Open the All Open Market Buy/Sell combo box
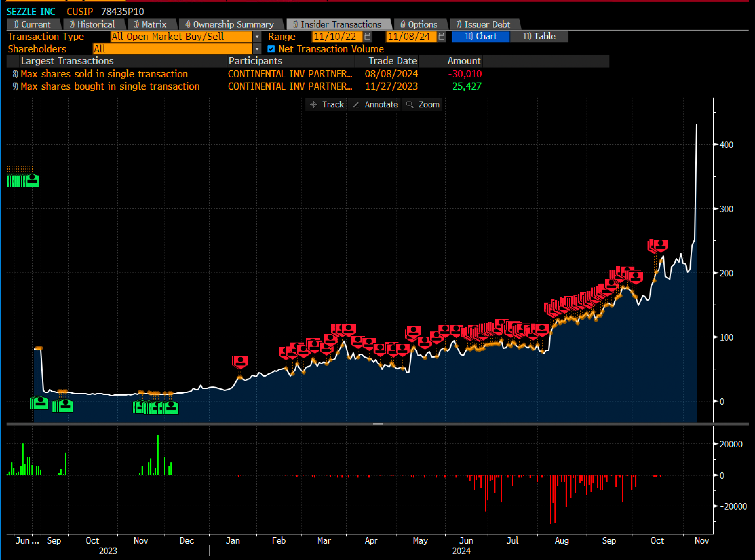The height and width of the screenshot is (560, 755). point(181,36)
